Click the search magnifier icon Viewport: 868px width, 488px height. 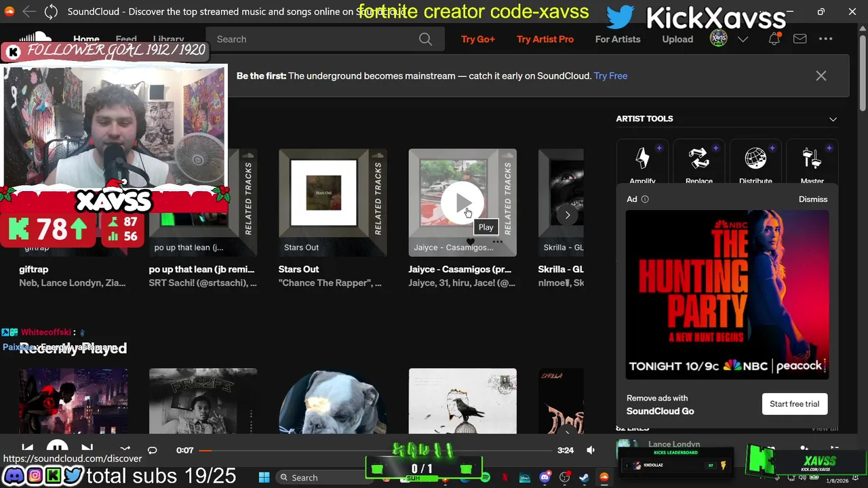pyautogui.click(x=425, y=39)
